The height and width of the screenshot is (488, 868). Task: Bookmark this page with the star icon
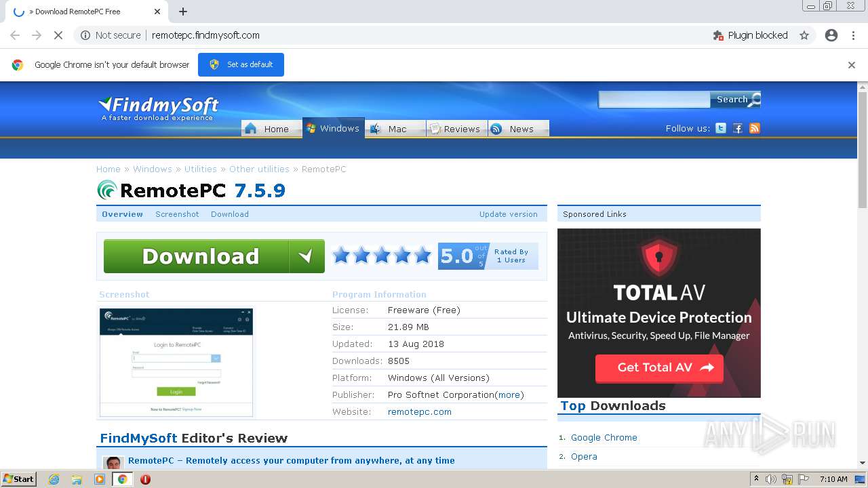point(804,35)
